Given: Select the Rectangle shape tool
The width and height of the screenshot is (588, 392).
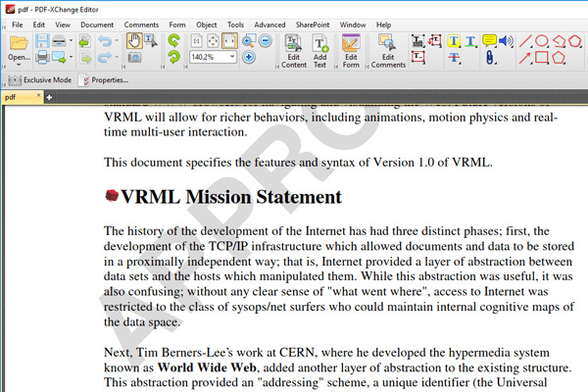Looking at the screenshot, I should click(542, 58).
